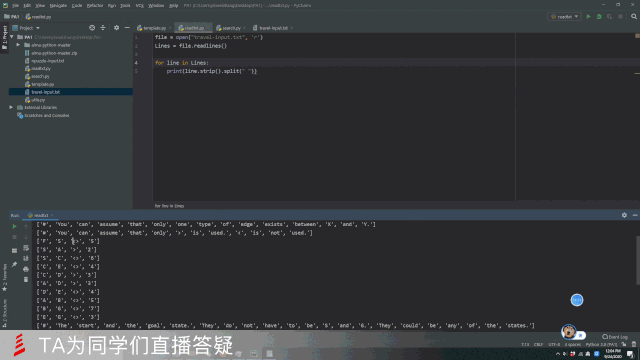Close the template.py editor tab
The height and width of the screenshot is (360, 640).
pos(170,28)
